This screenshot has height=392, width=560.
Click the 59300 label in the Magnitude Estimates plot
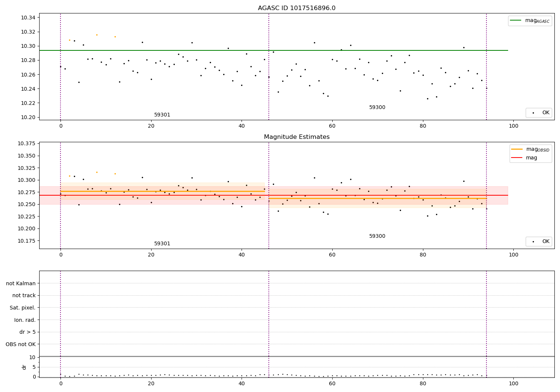click(x=377, y=236)
